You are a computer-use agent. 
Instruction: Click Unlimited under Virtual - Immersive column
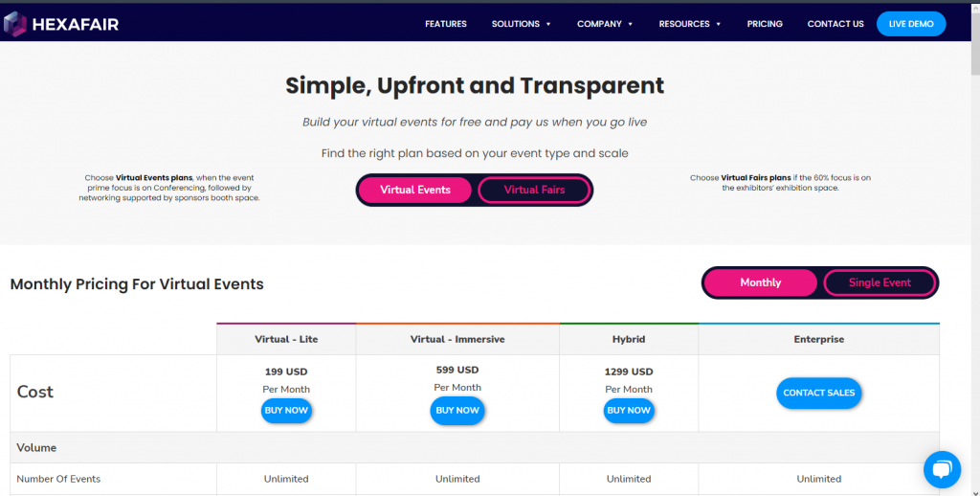click(x=457, y=479)
